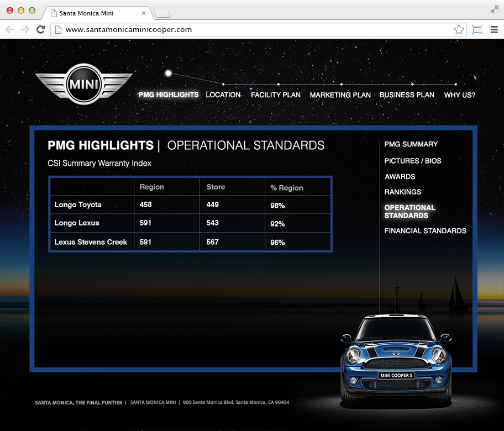Click the PMG HIGHLIGHTS bold page heading

101,145
